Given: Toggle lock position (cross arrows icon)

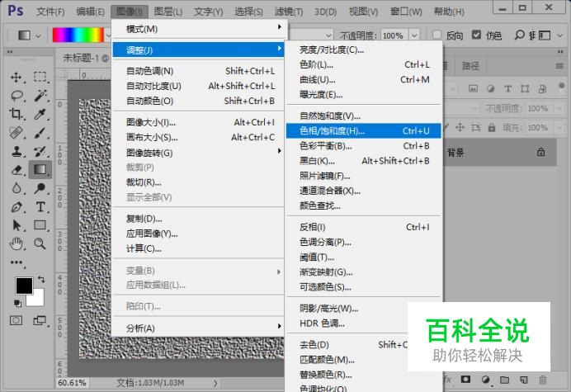Looking at the screenshot, I should (460, 127).
